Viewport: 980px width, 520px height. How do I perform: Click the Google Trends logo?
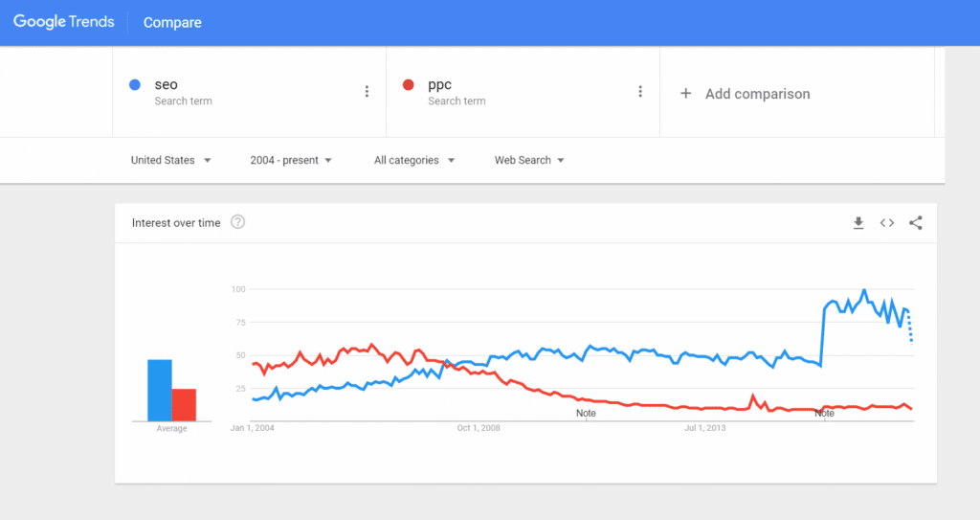pyautogui.click(x=64, y=22)
